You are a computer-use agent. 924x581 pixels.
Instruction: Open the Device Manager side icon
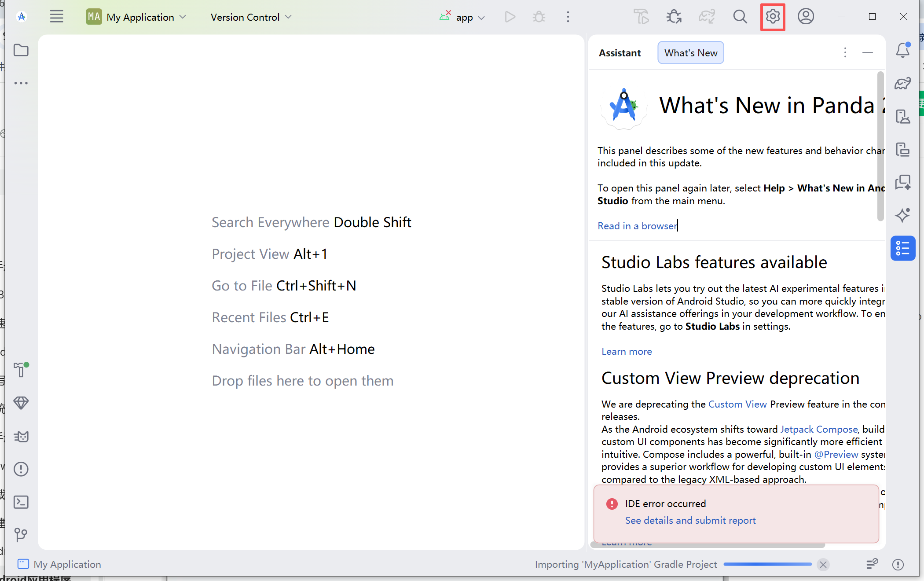point(903,116)
